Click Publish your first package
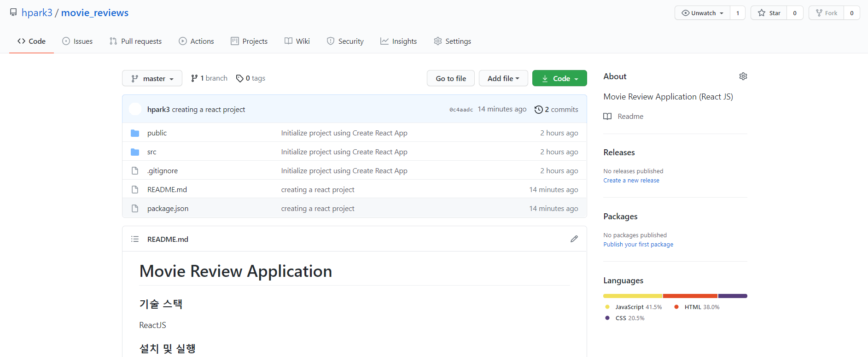 [x=638, y=245]
